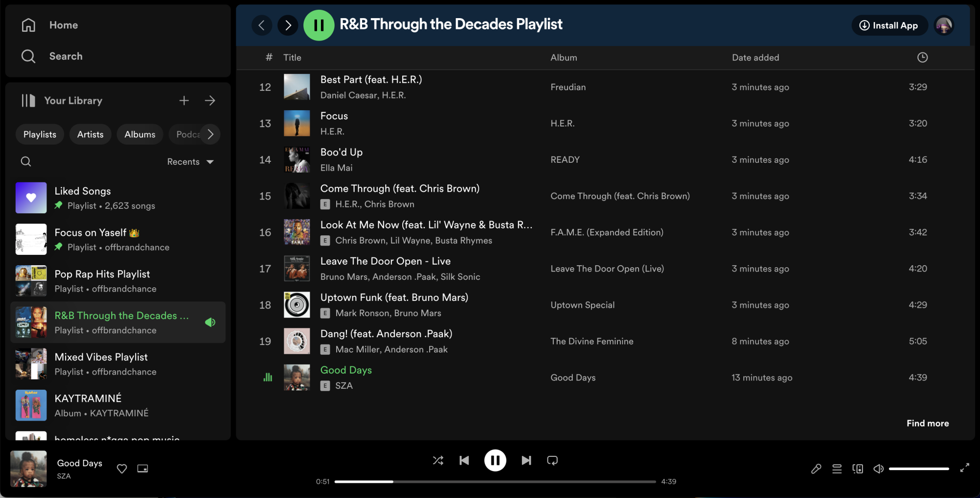
Task: Open Freudian album link
Action: (568, 87)
